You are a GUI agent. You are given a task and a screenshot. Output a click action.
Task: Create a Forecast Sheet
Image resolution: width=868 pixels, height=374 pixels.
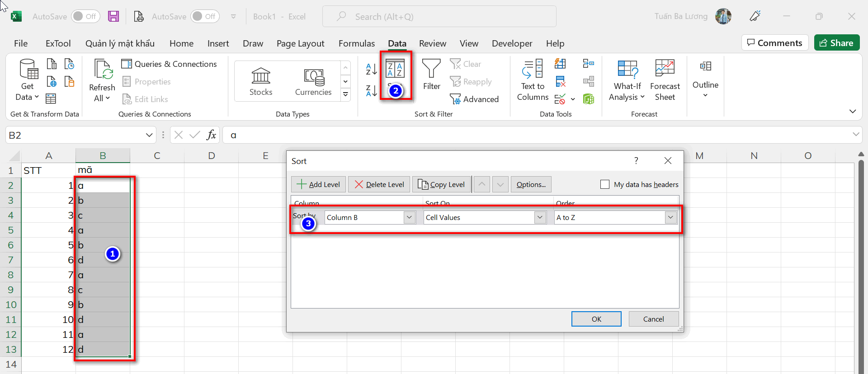point(665,80)
